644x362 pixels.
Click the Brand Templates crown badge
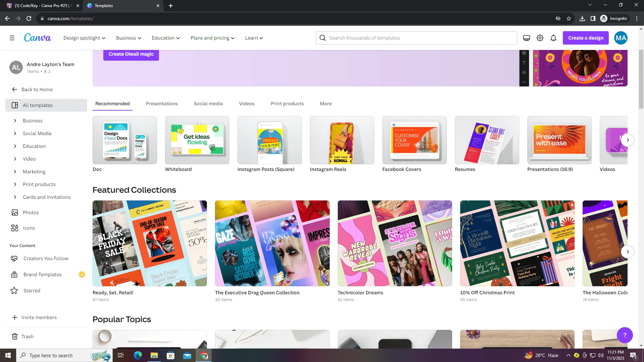click(x=82, y=275)
